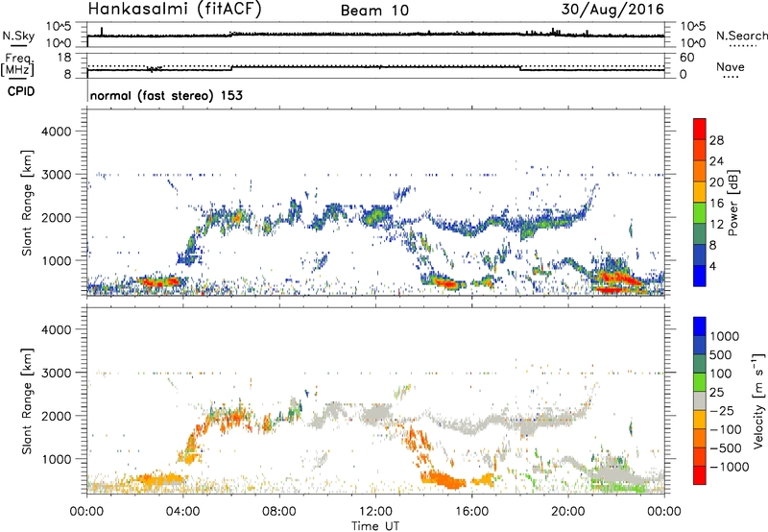Click the dotted line sample under Nave
The width and height of the screenshot is (768, 532).
732,77
